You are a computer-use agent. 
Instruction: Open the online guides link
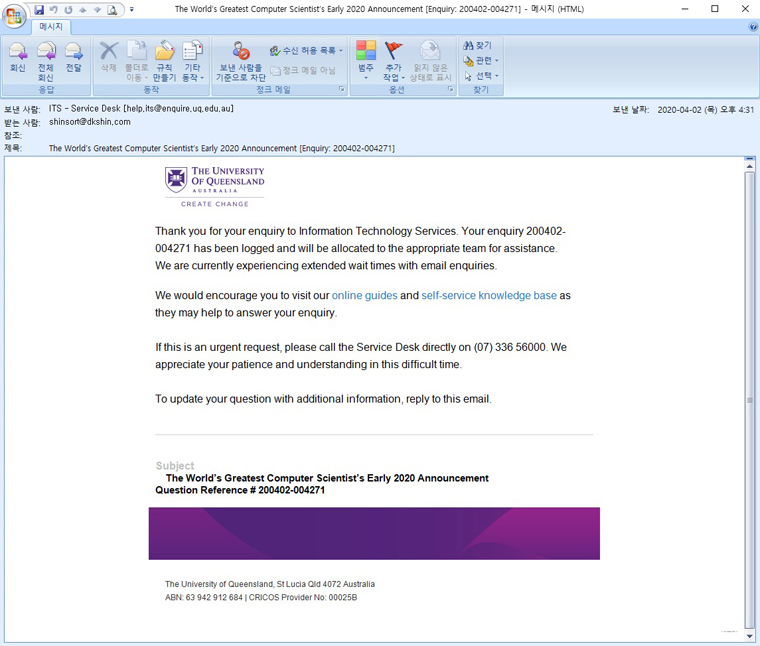coord(364,296)
